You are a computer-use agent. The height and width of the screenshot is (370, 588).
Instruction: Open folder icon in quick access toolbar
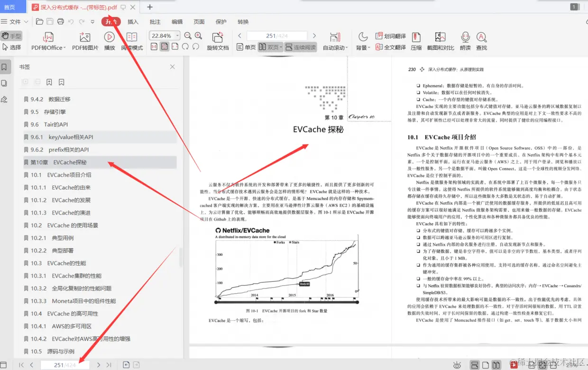point(39,22)
